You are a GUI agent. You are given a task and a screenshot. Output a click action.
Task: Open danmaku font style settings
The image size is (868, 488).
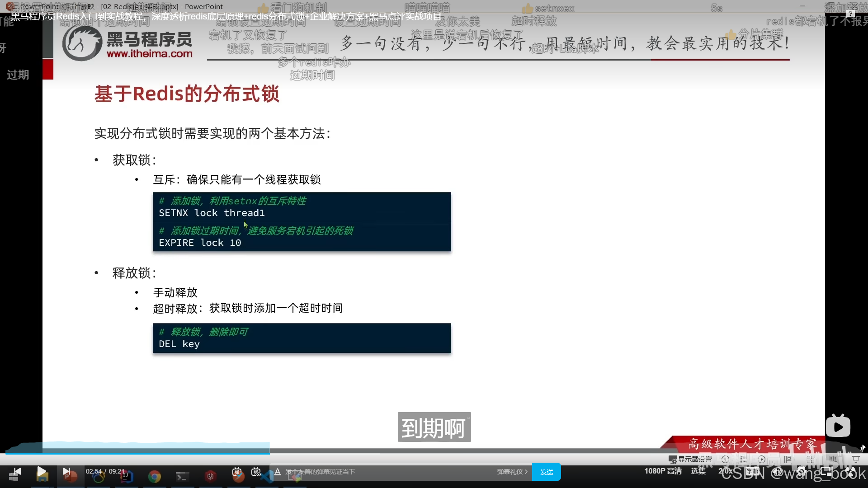tap(278, 472)
